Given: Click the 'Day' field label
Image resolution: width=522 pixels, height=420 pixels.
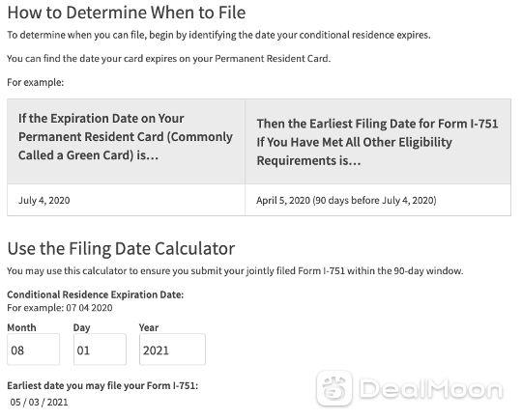Looking at the screenshot, I should 82,327.
